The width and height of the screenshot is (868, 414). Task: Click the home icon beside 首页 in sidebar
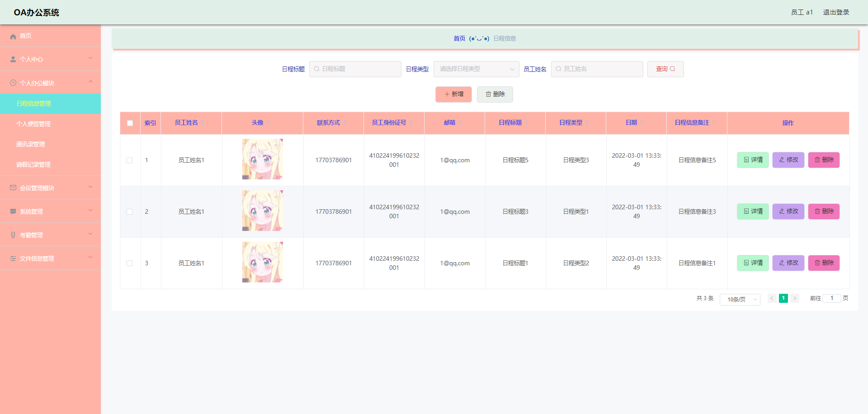click(x=13, y=36)
